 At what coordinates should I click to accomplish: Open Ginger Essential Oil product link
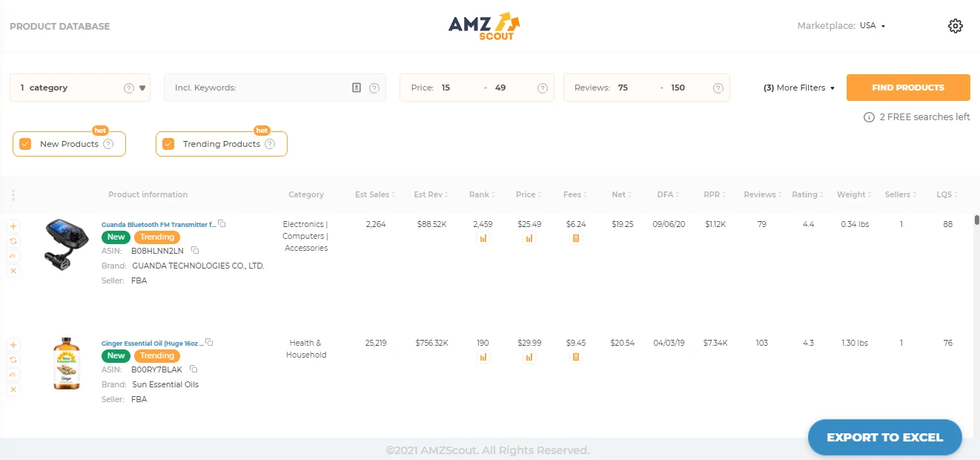point(153,343)
